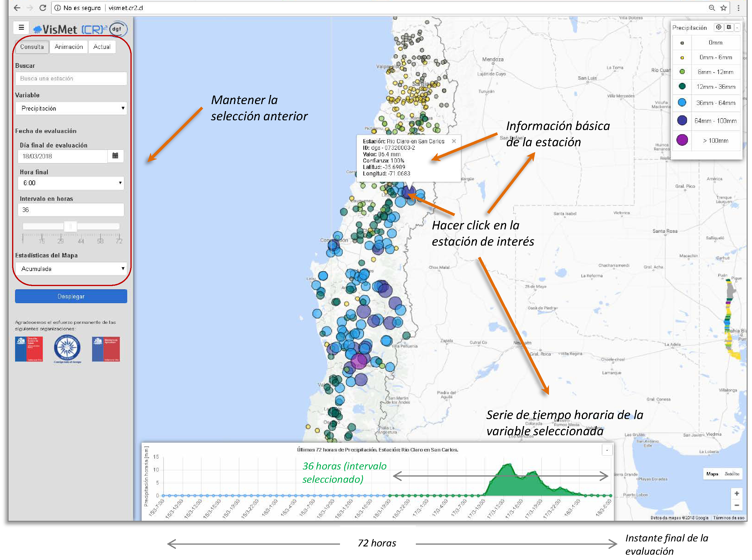Click the Intervalo en horas slider handle

[x=71, y=226]
